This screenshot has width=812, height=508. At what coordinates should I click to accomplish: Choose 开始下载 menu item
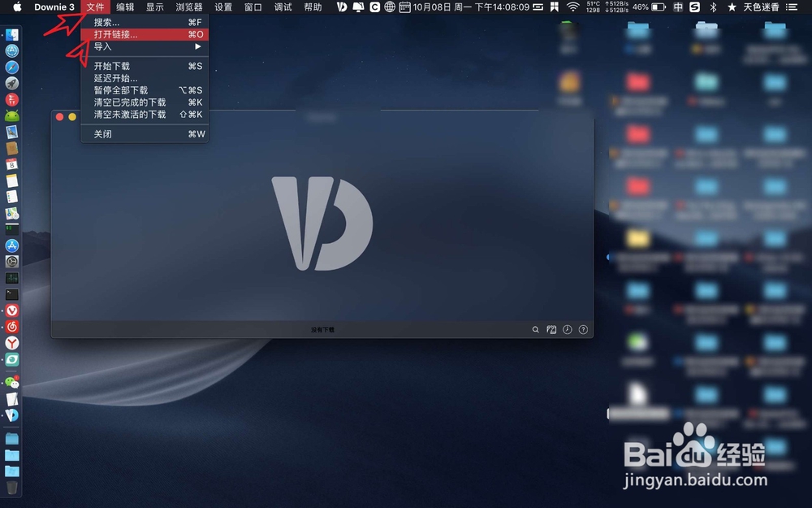(145, 66)
